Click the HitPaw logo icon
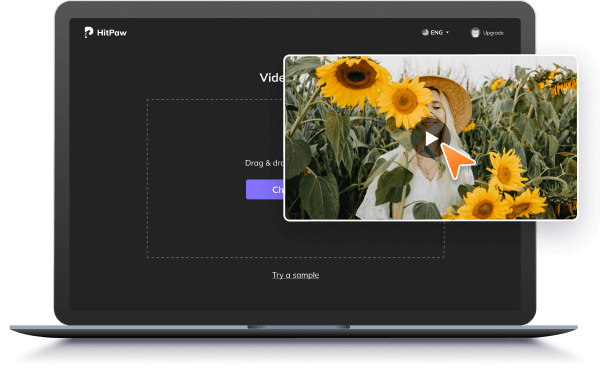600x375 pixels. click(x=88, y=32)
